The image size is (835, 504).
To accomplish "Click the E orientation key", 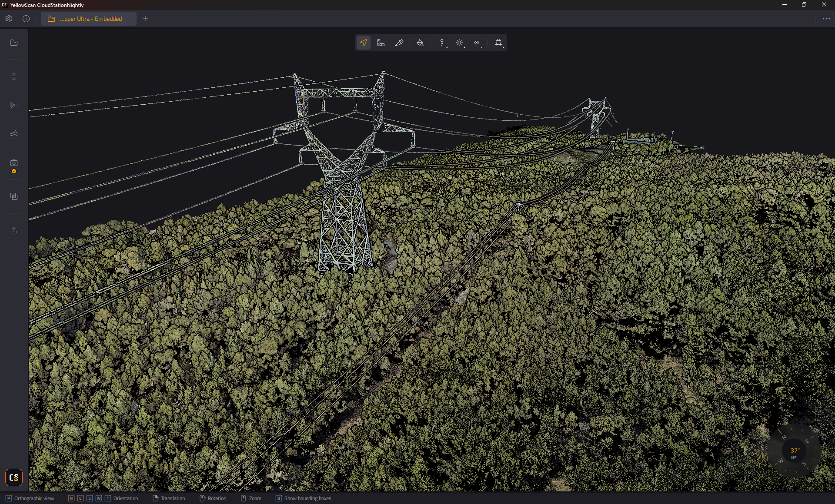I will 80,498.
